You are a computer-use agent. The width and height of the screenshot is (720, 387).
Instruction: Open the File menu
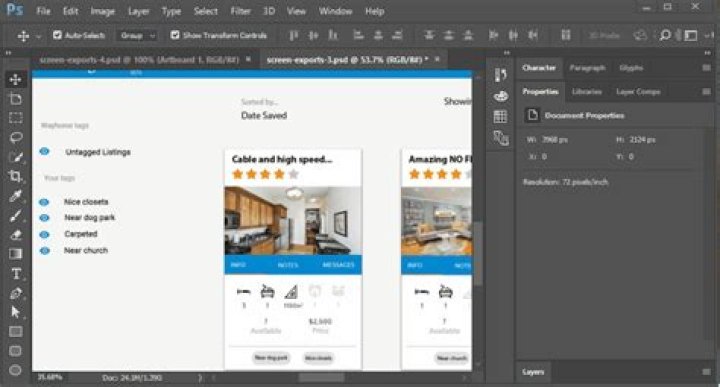coord(43,11)
